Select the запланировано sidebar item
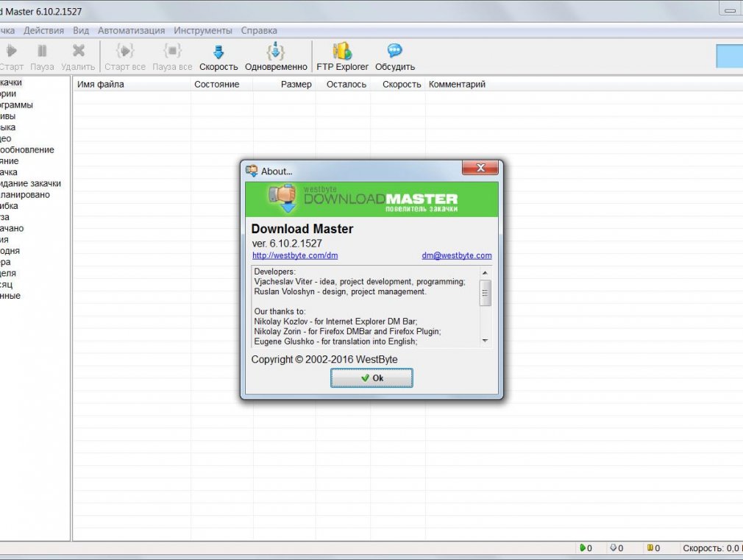Image resolution: width=743 pixels, height=560 pixels. (24, 195)
